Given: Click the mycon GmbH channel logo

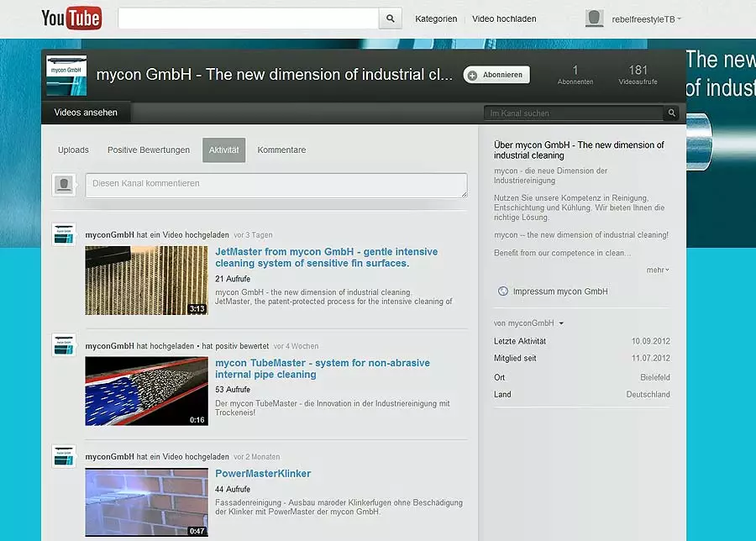Looking at the screenshot, I should pos(66,76).
